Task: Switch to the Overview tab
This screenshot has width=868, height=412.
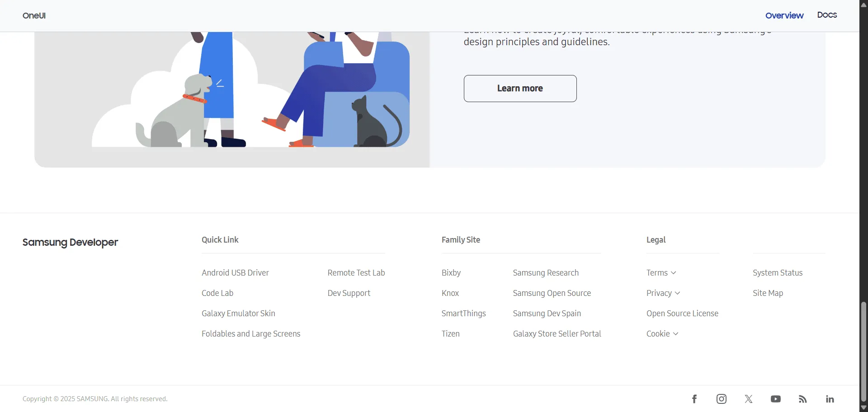Action: [x=784, y=15]
